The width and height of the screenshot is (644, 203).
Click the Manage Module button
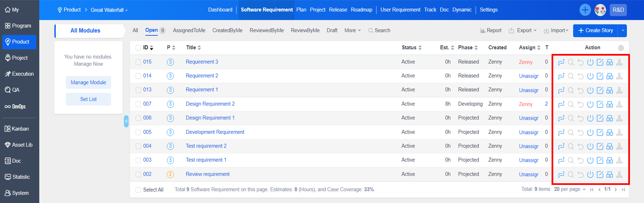pyautogui.click(x=88, y=82)
